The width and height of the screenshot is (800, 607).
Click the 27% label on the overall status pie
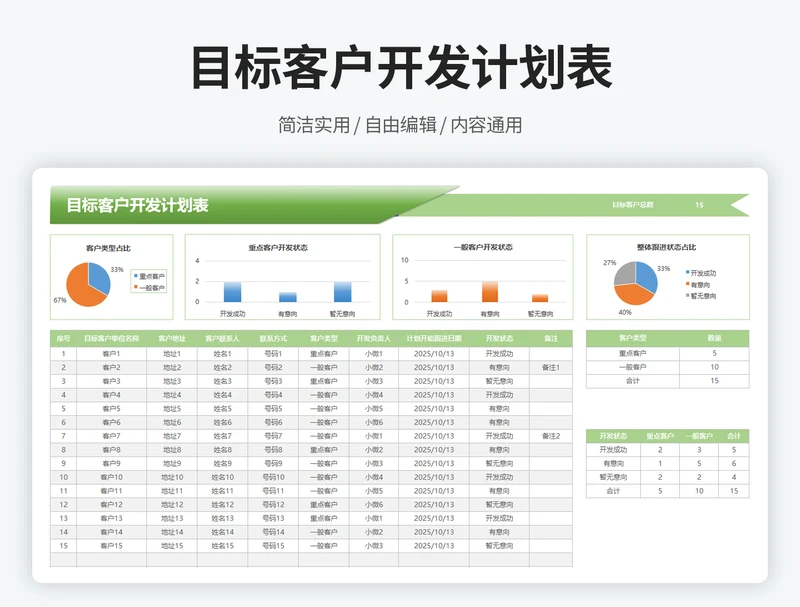click(x=610, y=263)
